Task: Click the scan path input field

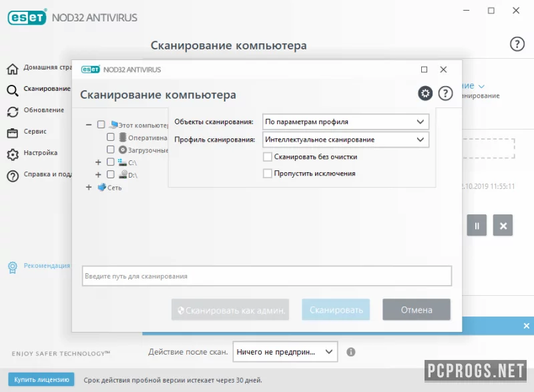Action: click(x=267, y=276)
